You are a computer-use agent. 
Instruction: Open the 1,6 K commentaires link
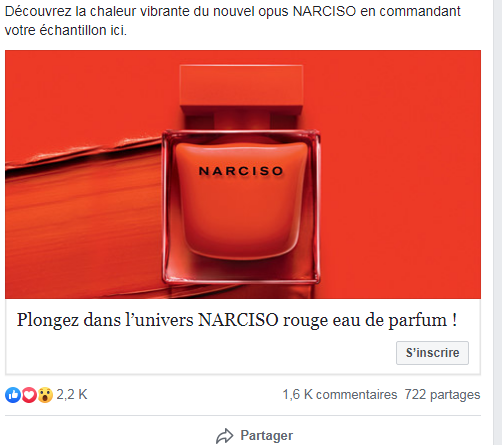click(340, 395)
